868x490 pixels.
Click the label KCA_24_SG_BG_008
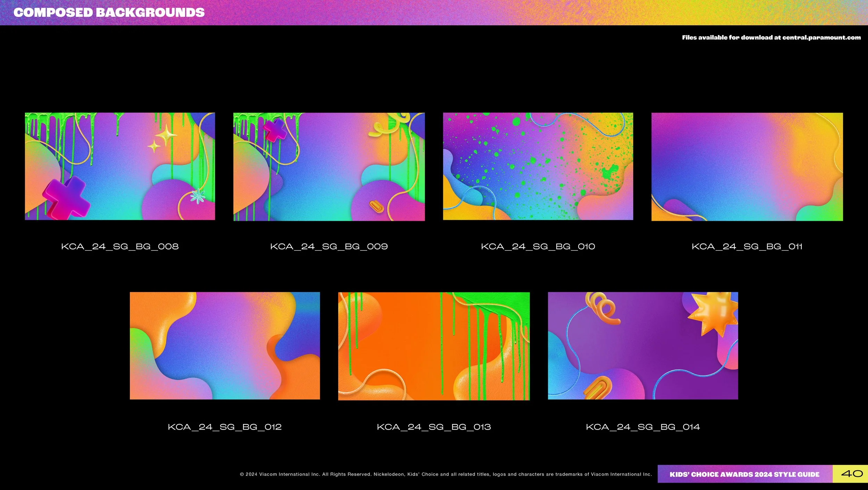point(120,247)
